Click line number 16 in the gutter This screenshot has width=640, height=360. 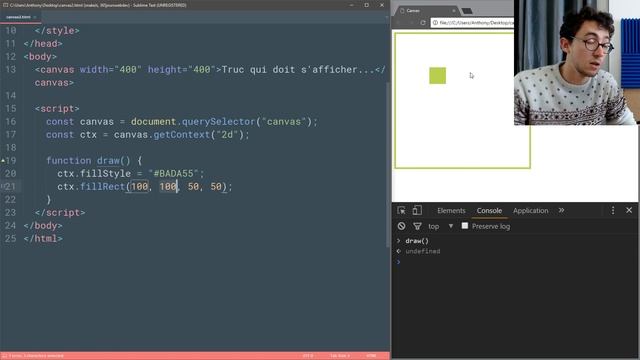click(11, 122)
